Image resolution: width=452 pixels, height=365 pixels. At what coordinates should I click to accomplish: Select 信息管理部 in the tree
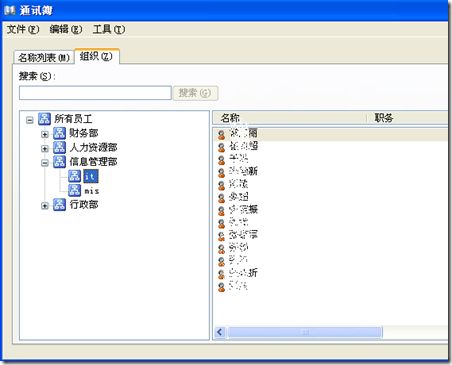pyautogui.click(x=93, y=162)
